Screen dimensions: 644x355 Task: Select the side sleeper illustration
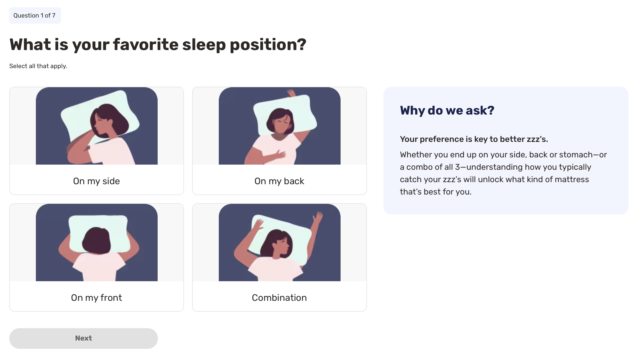97,126
